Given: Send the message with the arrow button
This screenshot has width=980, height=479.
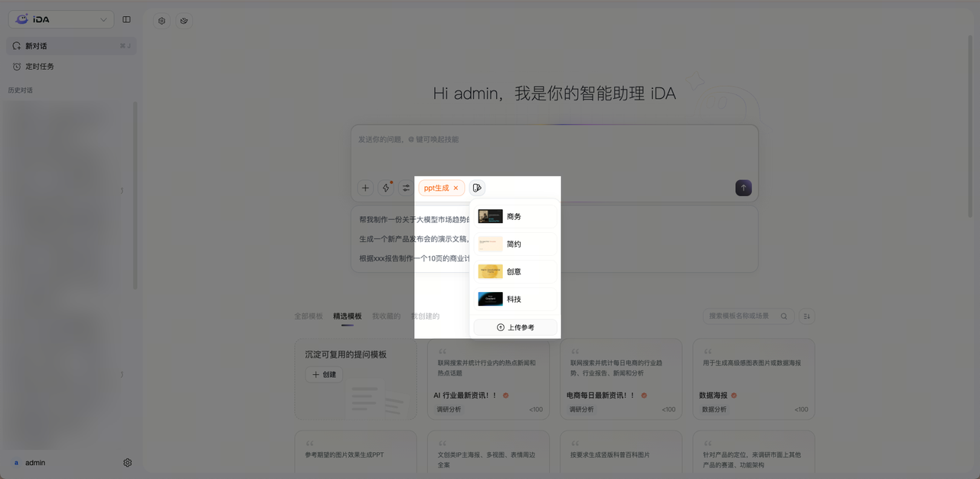Looking at the screenshot, I should pos(743,188).
